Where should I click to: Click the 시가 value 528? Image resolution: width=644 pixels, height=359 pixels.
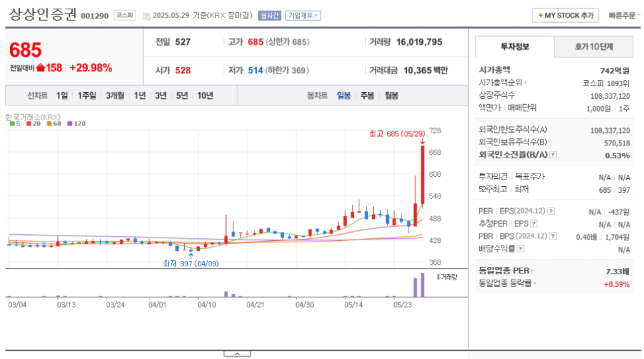point(183,70)
